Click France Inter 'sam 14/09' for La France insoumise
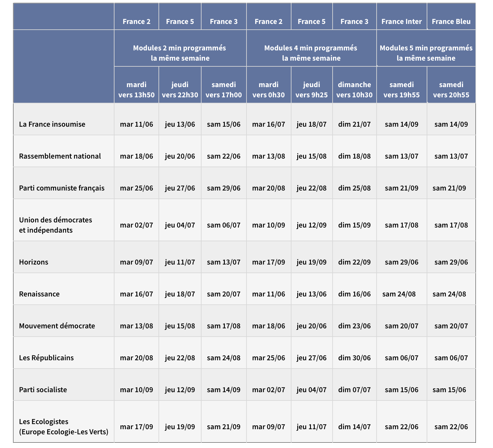The width and height of the screenshot is (493, 448). click(x=401, y=124)
